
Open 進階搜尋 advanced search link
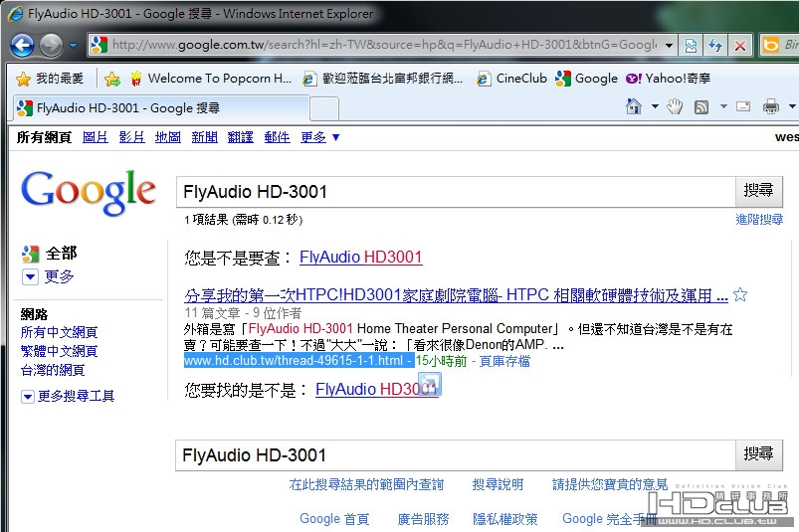click(x=759, y=220)
